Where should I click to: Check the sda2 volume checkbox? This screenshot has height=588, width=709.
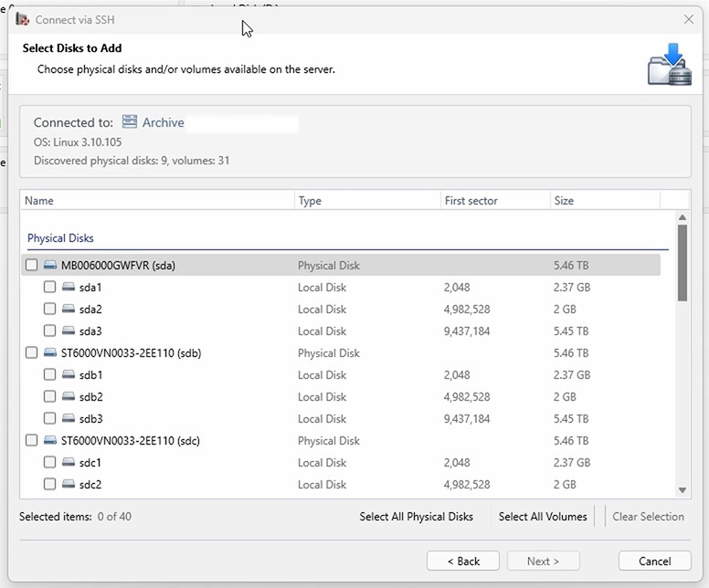(x=49, y=309)
